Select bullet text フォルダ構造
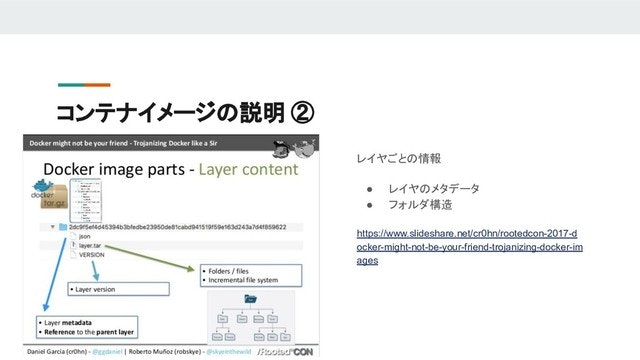 click(420, 205)
